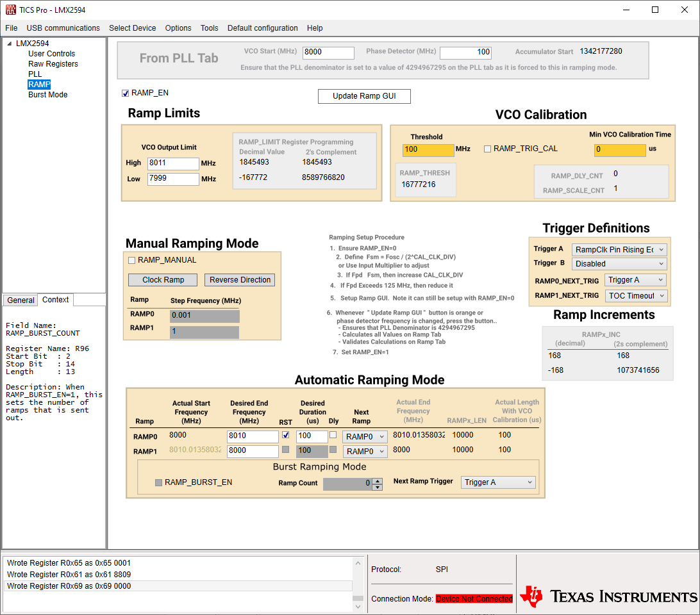Toggle the RAMP1 Dly checkbox
The width and height of the screenshot is (700, 615).
(x=333, y=450)
